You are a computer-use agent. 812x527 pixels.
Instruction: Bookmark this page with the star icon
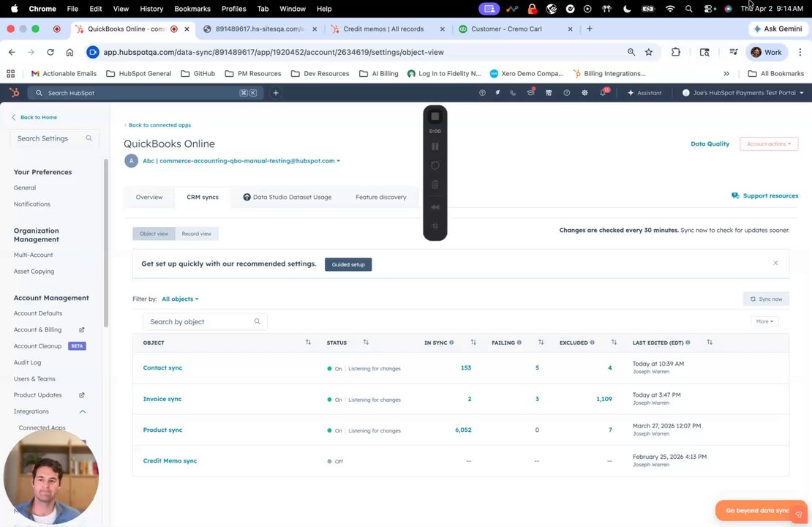click(648, 53)
